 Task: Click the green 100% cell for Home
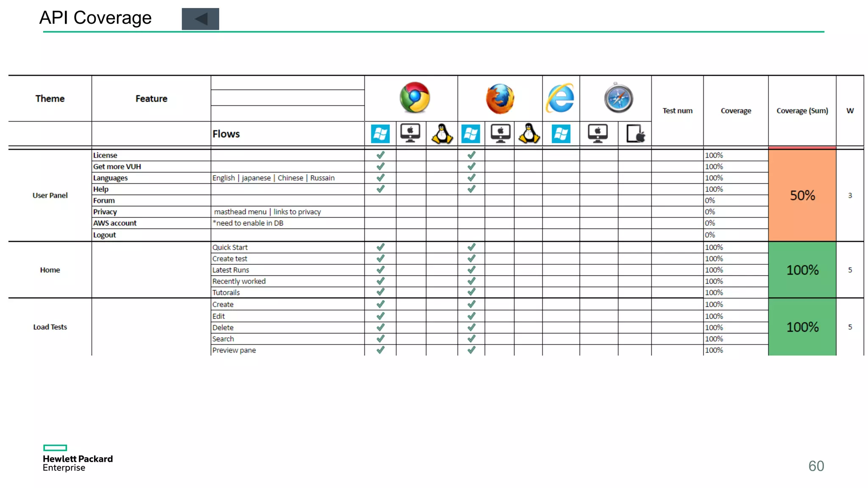point(802,270)
